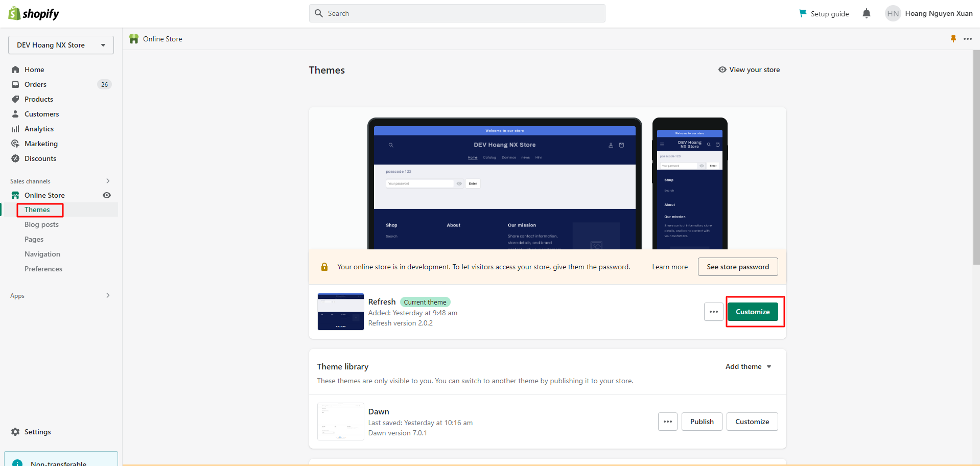Viewport: 980px width, 466px height.
Task: Click the eye icon beside View your store
Action: (x=722, y=69)
